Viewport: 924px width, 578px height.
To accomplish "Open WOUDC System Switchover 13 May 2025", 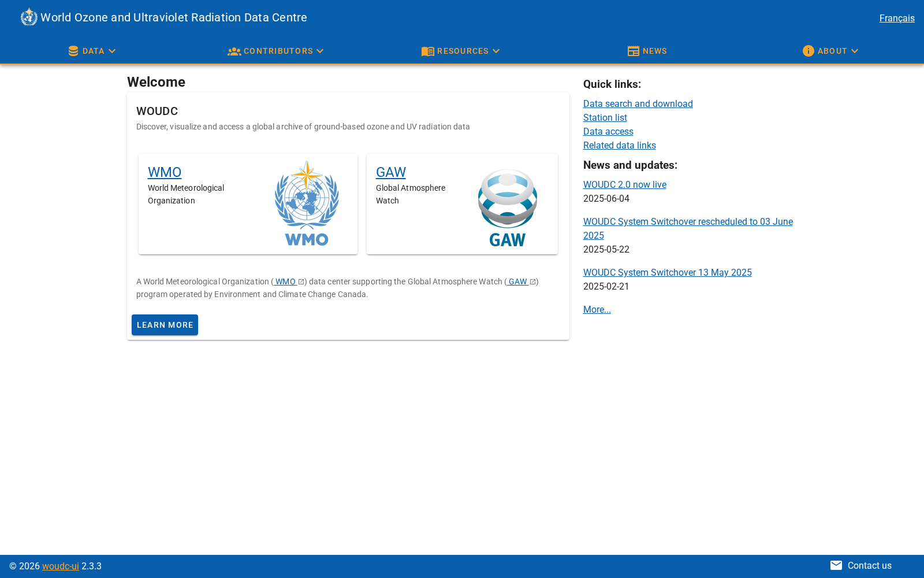I will click(x=668, y=272).
